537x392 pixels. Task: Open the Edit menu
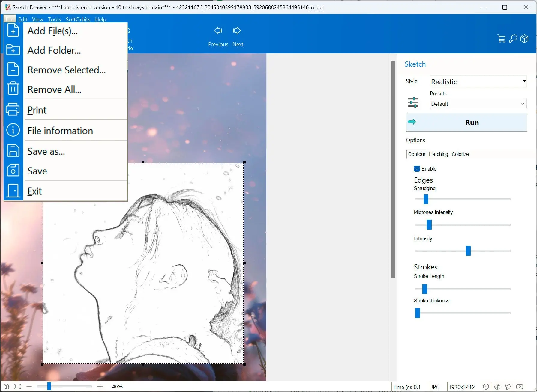click(23, 19)
